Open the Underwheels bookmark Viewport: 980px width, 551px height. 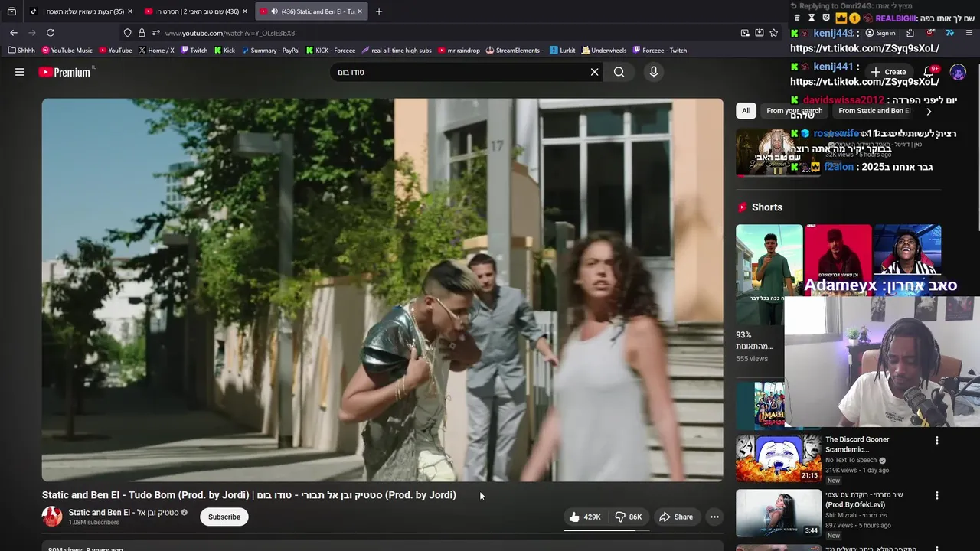pyautogui.click(x=604, y=51)
